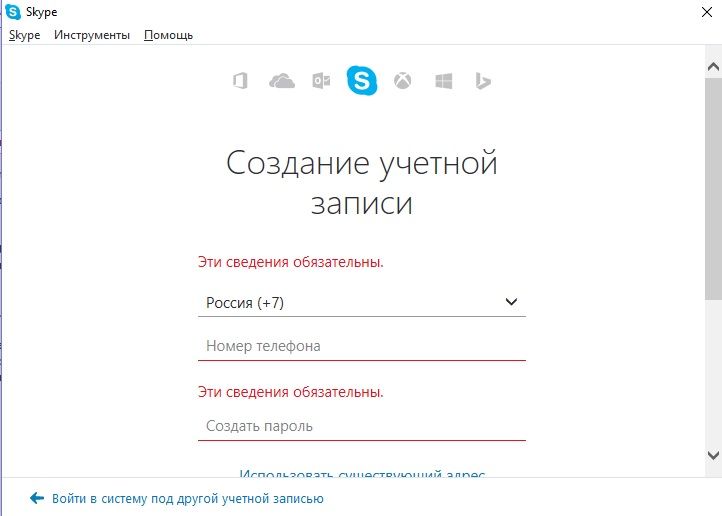Click the scrollbar up arrow

point(713,67)
